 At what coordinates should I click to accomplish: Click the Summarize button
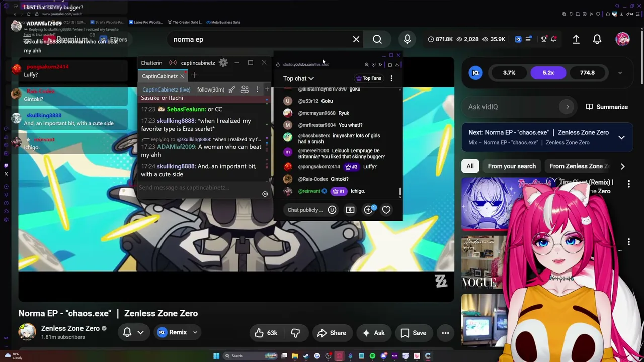607,107
